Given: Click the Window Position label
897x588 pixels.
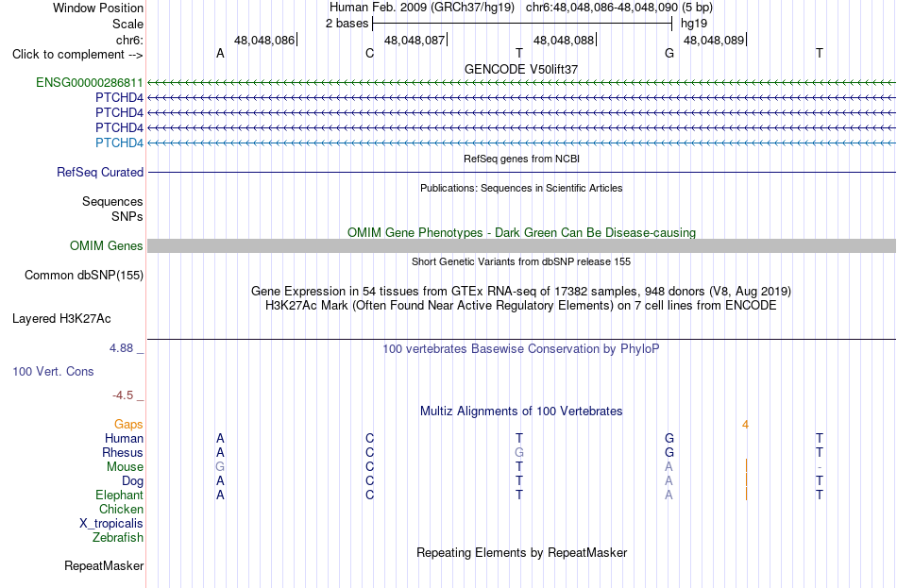Looking at the screenshot, I should (98, 8).
